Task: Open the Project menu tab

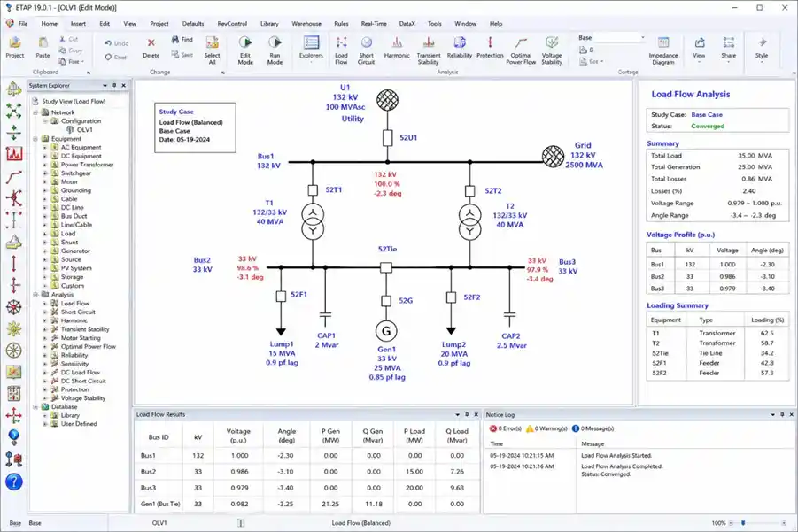Action: pyautogui.click(x=159, y=23)
